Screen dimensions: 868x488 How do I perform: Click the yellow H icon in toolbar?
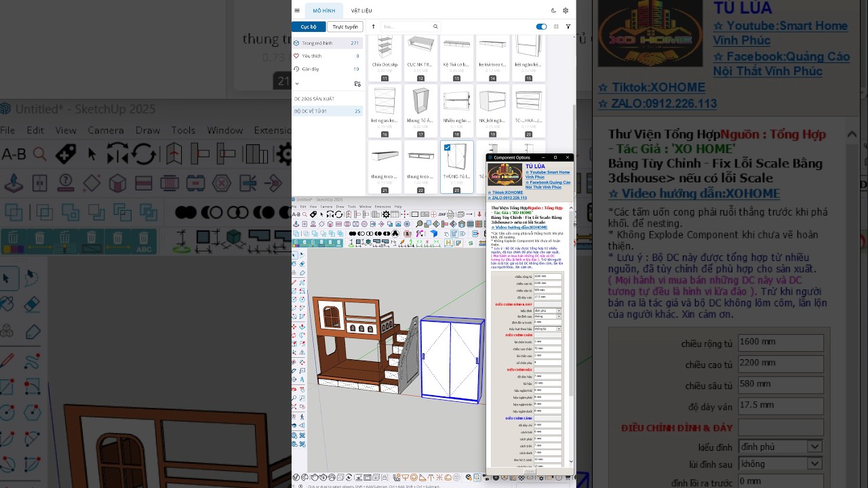(448, 243)
